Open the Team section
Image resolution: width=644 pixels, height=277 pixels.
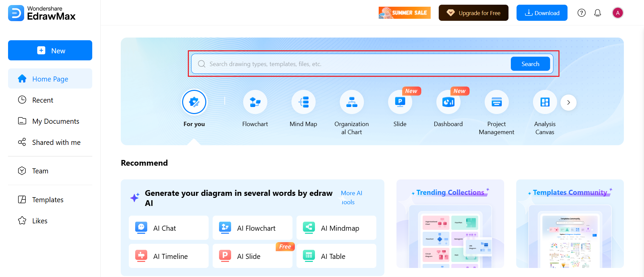pyautogui.click(x=50, y=171)
